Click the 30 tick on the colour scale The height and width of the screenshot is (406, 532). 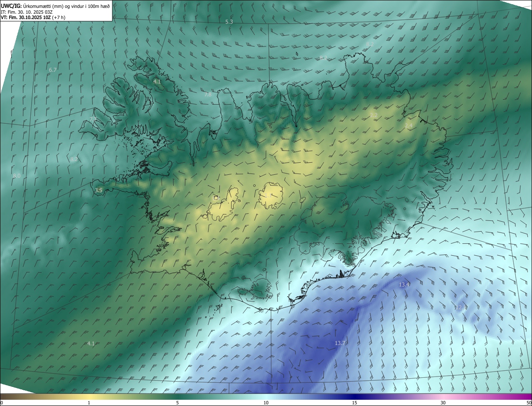pyautogui.click(x=443, y=403)
